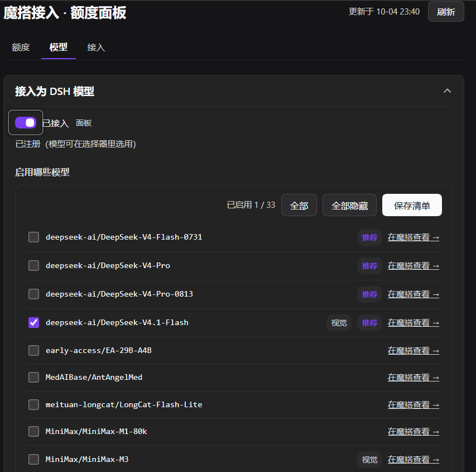Open the 接入 tab
This screenshot has height=472, width=476.
point(96,47)
